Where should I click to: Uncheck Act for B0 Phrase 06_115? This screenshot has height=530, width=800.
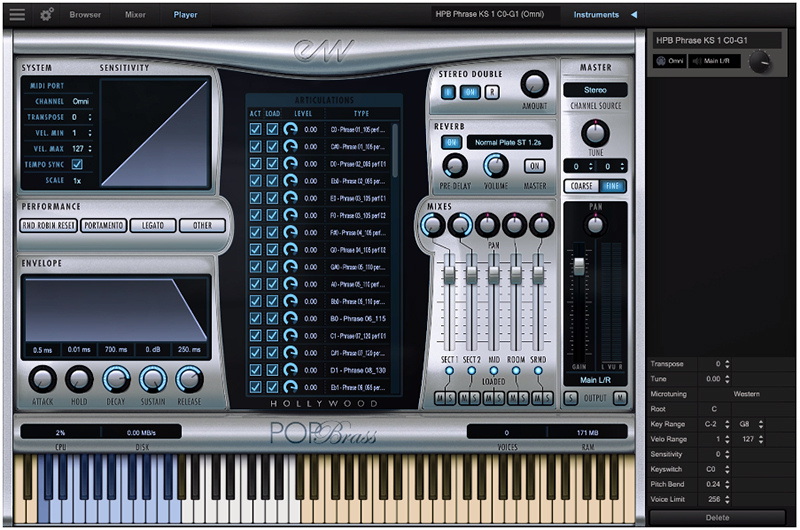255,318
